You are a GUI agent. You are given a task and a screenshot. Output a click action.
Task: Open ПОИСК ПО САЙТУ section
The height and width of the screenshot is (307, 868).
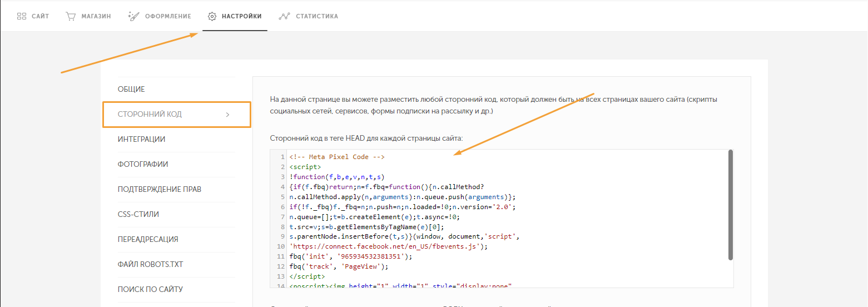coord(150,289)
